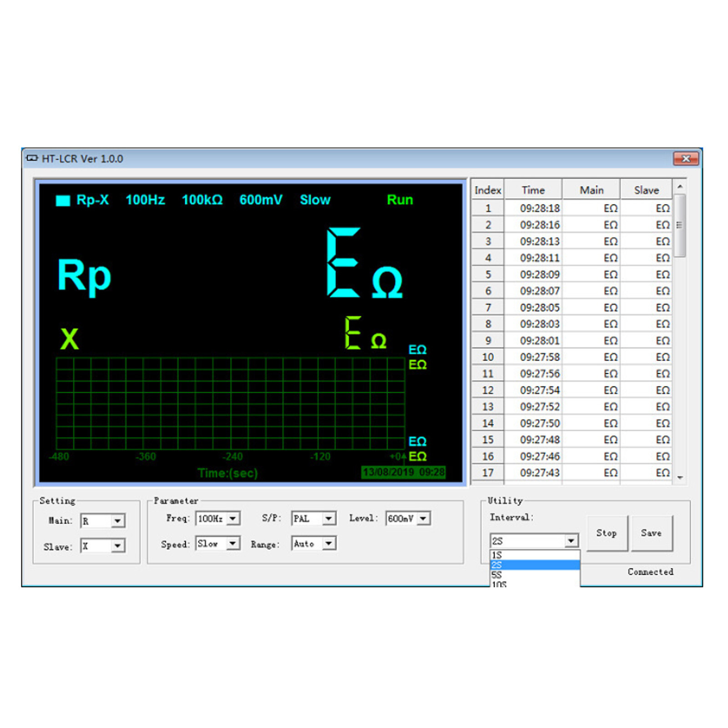
Task: Choose the highlighted 2S interval option
Action: coord(535,565)
